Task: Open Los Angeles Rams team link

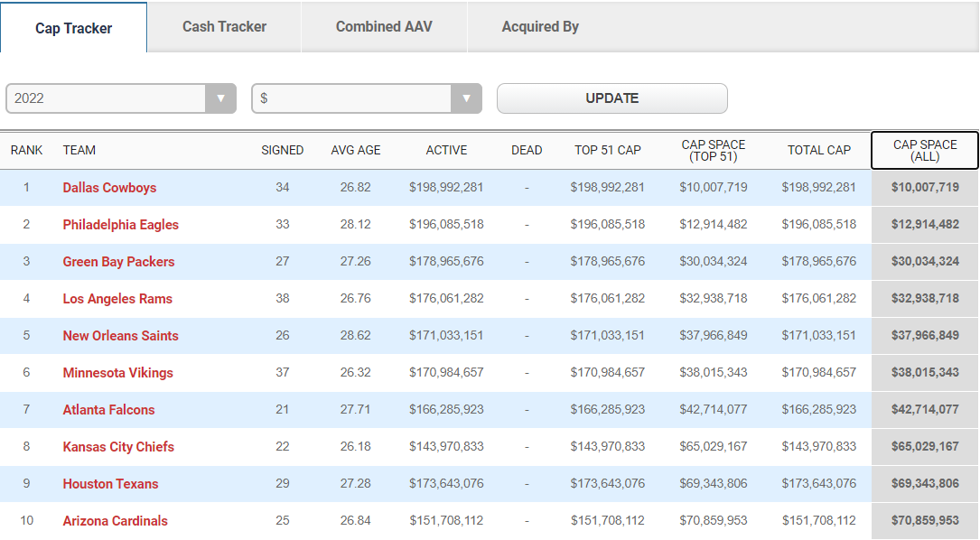Action: 117,299
